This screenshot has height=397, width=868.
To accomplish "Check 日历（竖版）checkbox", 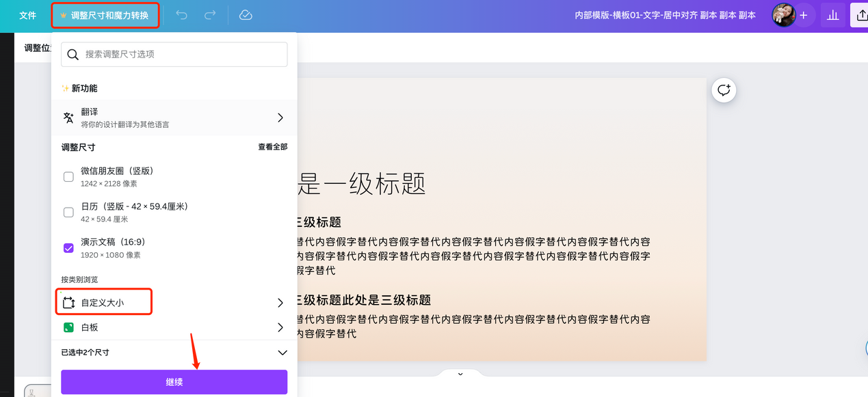I will [68, 213].
